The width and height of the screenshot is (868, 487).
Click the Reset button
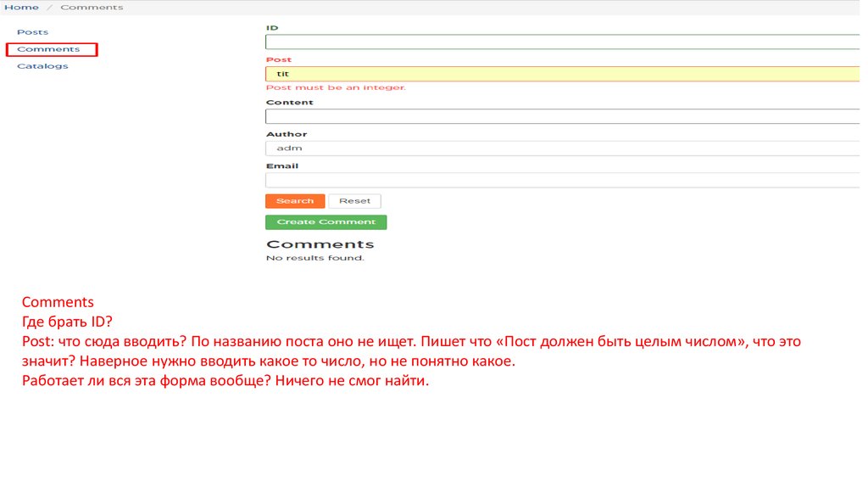tap(354, 201)
